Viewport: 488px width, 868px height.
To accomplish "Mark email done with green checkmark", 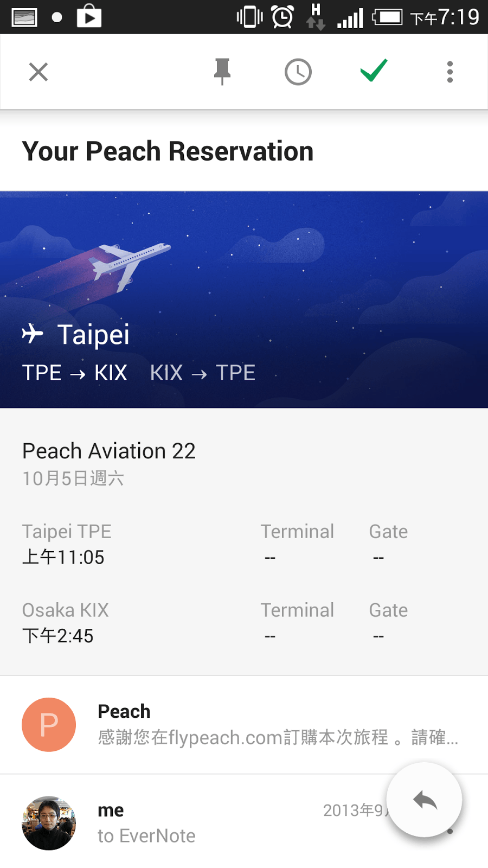I will tap(374, 71).
